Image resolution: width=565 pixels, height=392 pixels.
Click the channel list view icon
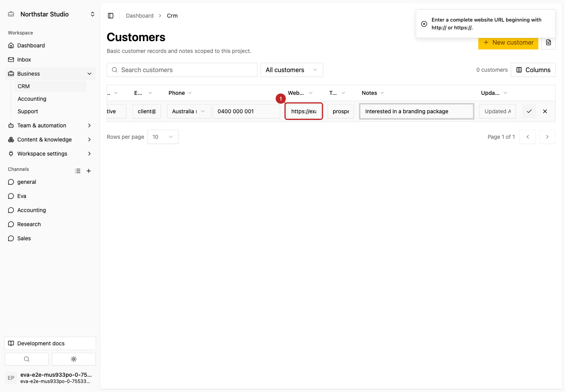78,171
